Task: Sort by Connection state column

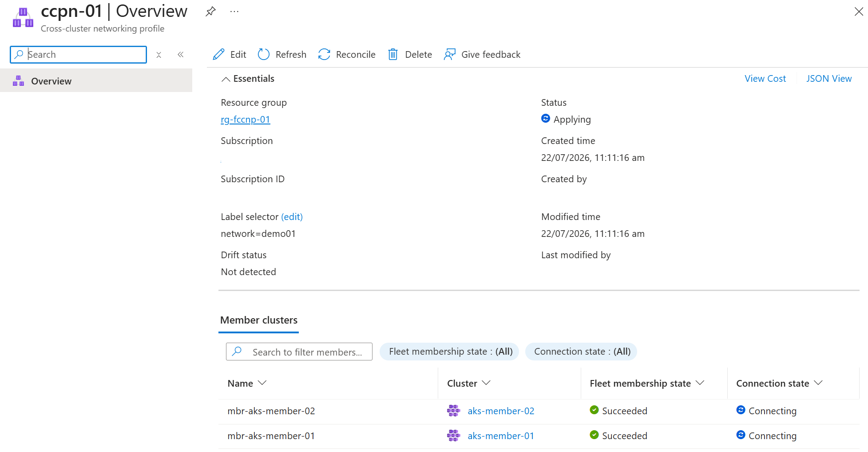Action: 779,383
